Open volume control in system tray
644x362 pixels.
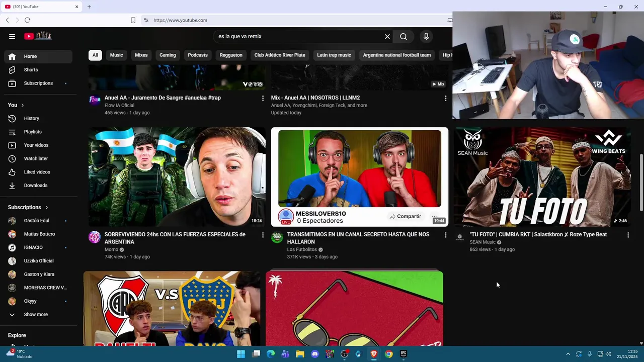(609, 354)
